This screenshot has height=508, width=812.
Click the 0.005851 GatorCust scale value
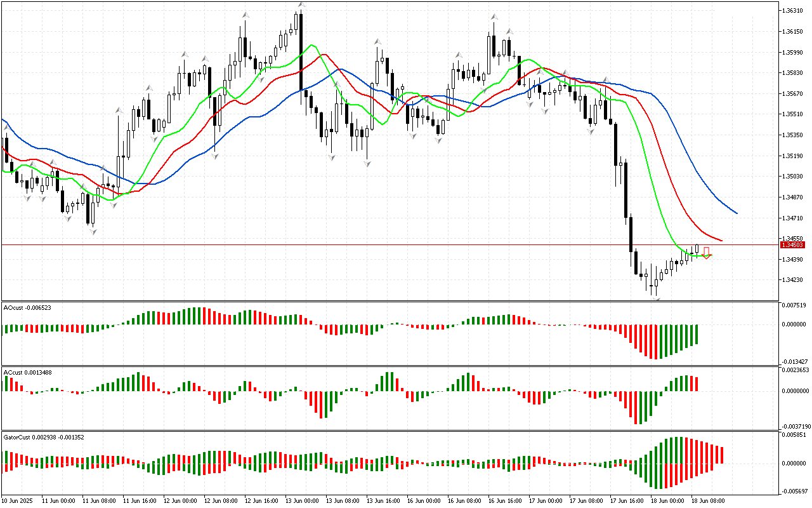click(794, 435)
